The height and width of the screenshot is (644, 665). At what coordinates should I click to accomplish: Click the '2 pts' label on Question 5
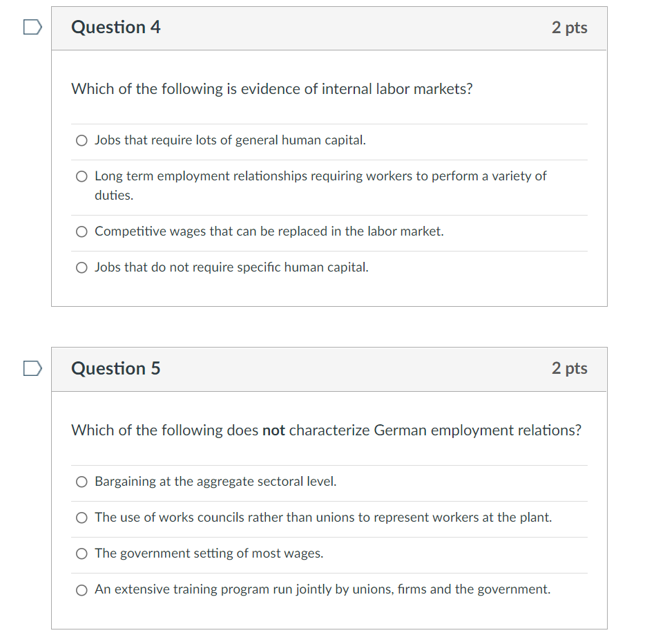click(570, 369)
